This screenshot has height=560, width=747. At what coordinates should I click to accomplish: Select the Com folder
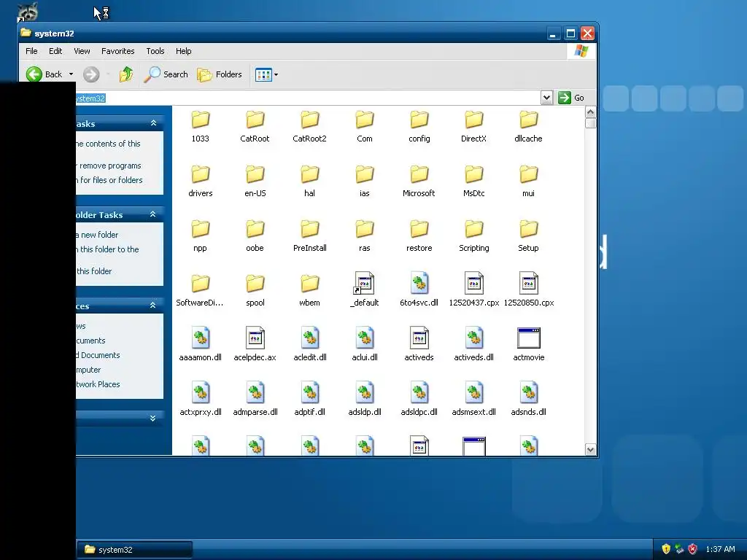click(365, 127)
